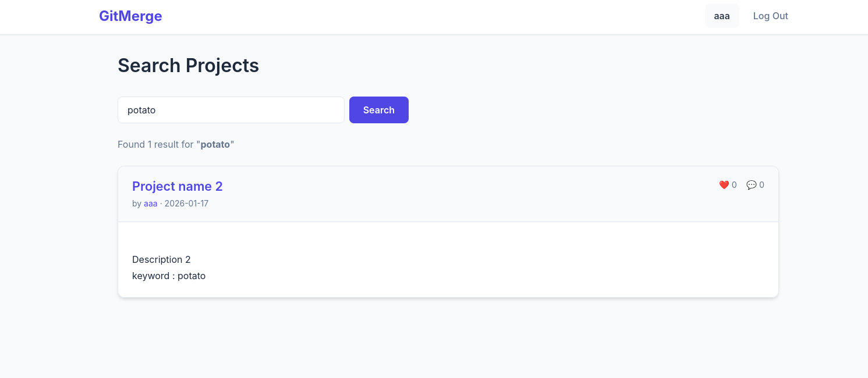868x378 pixels.
Task: Click the like count next to the heart
Action: pyautogui.click(x=734, y=185)
